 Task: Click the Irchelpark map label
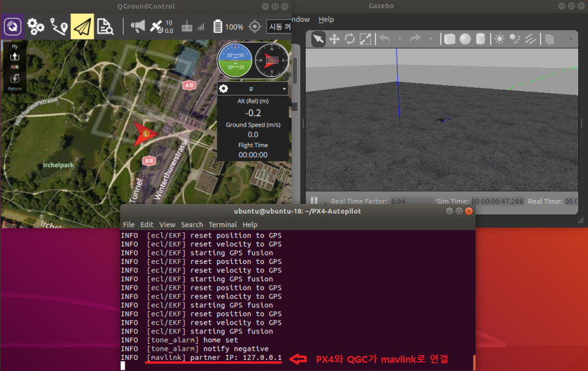coord(58,165)
